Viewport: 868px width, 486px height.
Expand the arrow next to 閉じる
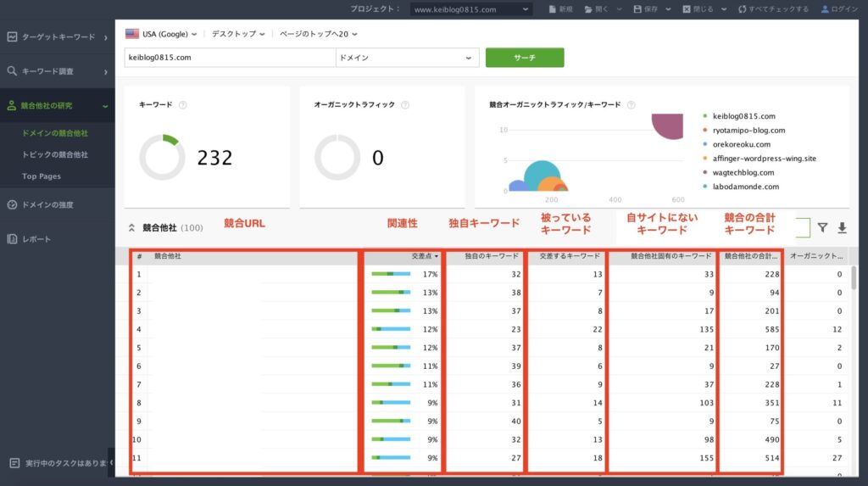coord(724,9)
